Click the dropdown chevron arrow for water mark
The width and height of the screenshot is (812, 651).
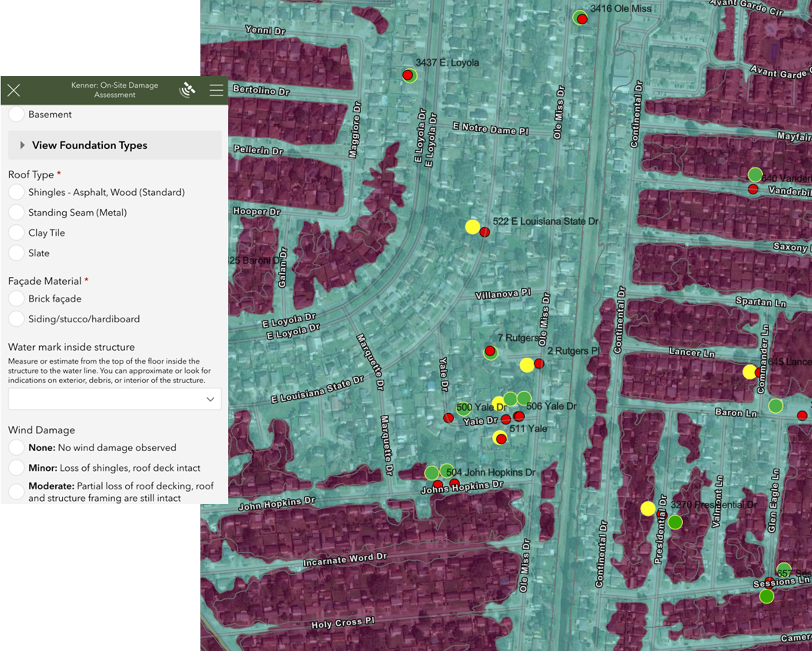tap(210, 399)
